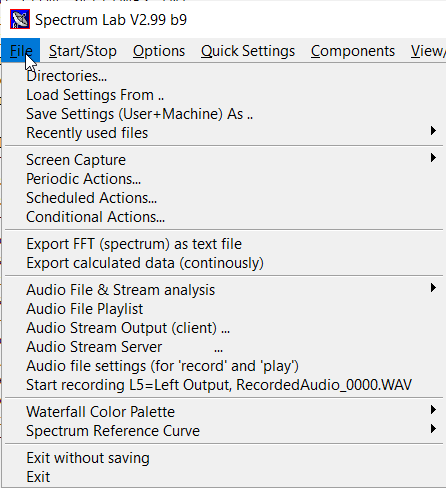This screenshot has height=488, width=446.
Task: Choose Load Settings From ..
Action: 223,95
